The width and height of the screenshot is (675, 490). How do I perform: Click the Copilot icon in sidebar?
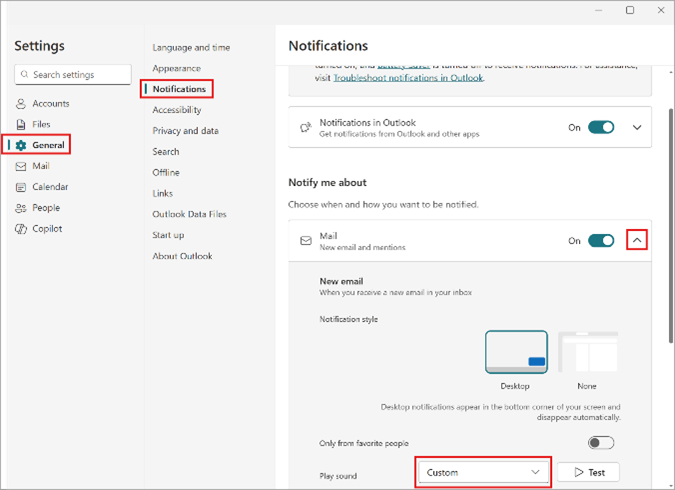21,229
